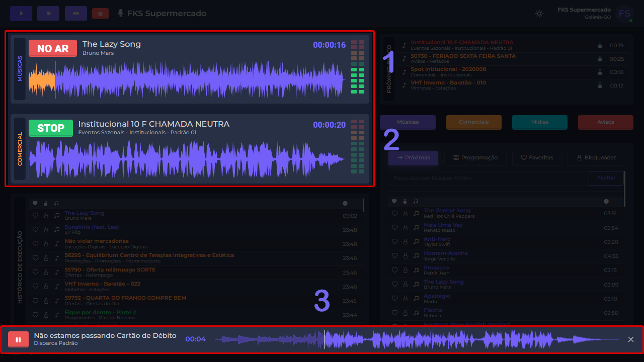
Task: Toggle light theme with sun icon
Action: (x=539, y=14)
